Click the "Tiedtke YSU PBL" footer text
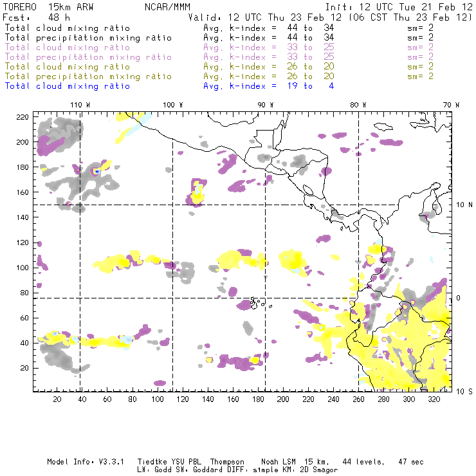Image resolution: width=476 pixels, height=476 pixels. click(170, 462)
